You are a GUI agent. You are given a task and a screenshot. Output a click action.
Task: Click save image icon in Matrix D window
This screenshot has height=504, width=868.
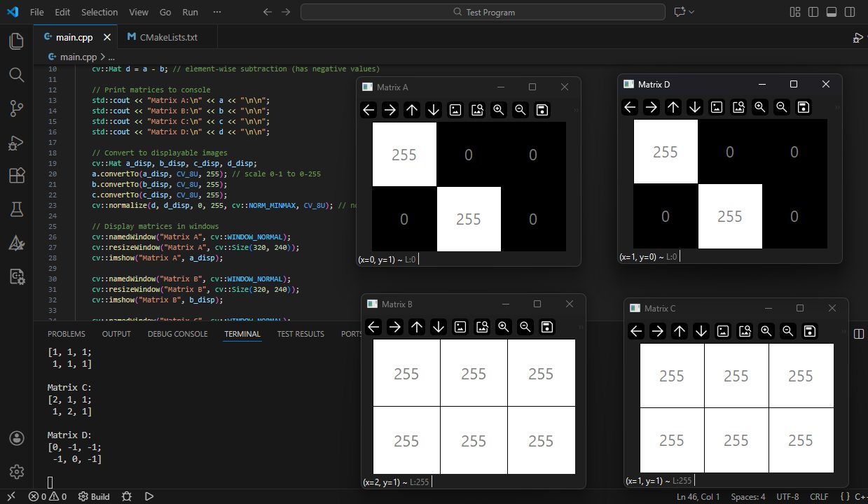pos(804,107)
